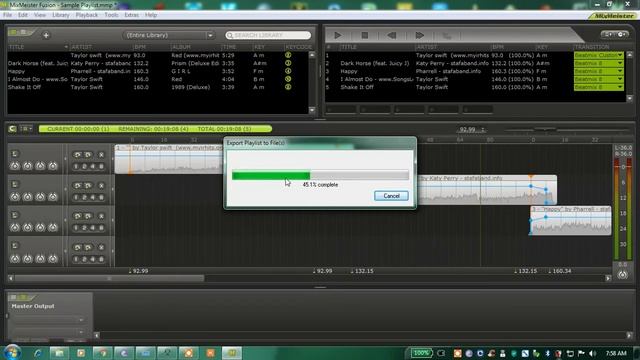
Task: Toggle the loop icon left of the time bar
Action: (12, 129)
